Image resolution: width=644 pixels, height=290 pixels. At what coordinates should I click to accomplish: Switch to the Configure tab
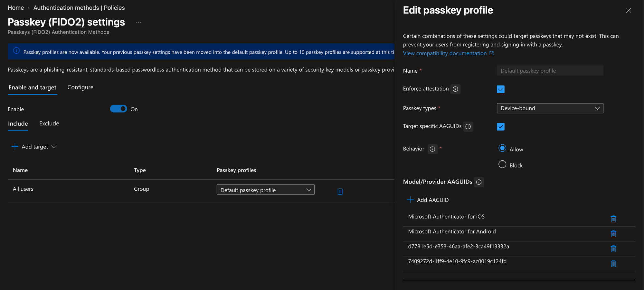click(80, 87)
